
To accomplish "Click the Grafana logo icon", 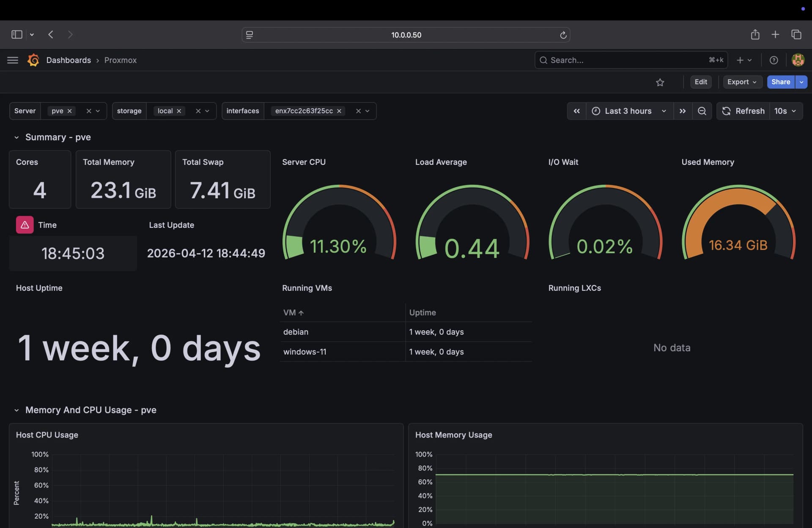I will [x=33, y=60].
